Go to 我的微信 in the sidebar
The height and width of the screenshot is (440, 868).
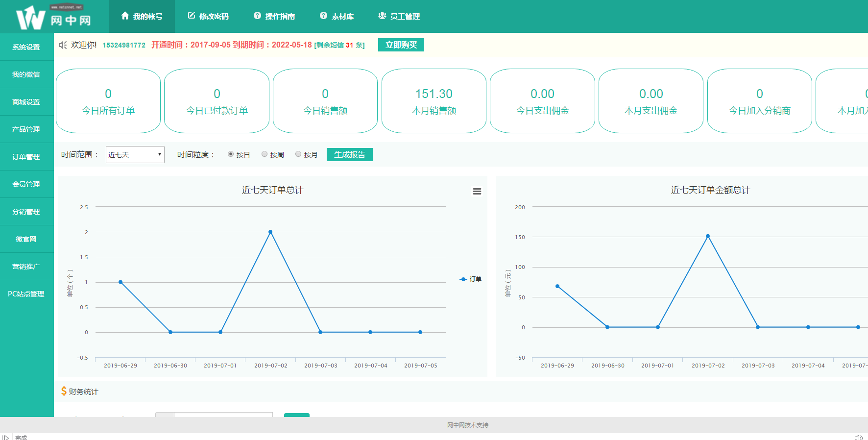[x=26, y=74]
